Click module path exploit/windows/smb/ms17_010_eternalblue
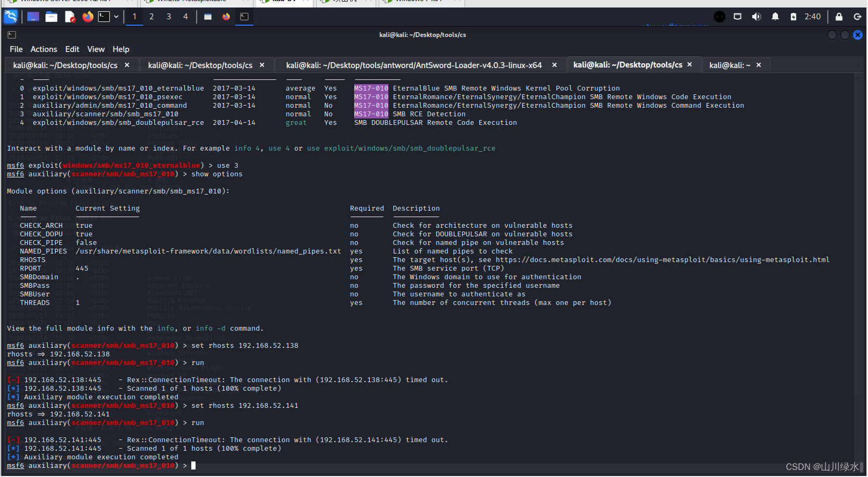Image resolution: width=868 pixels, height=477 pixels. 118,88
